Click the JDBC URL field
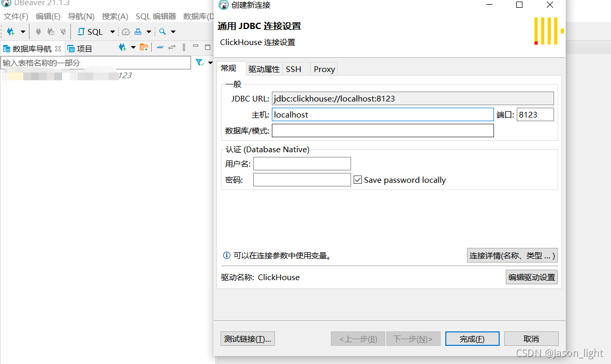 click(x=413, y=98)
